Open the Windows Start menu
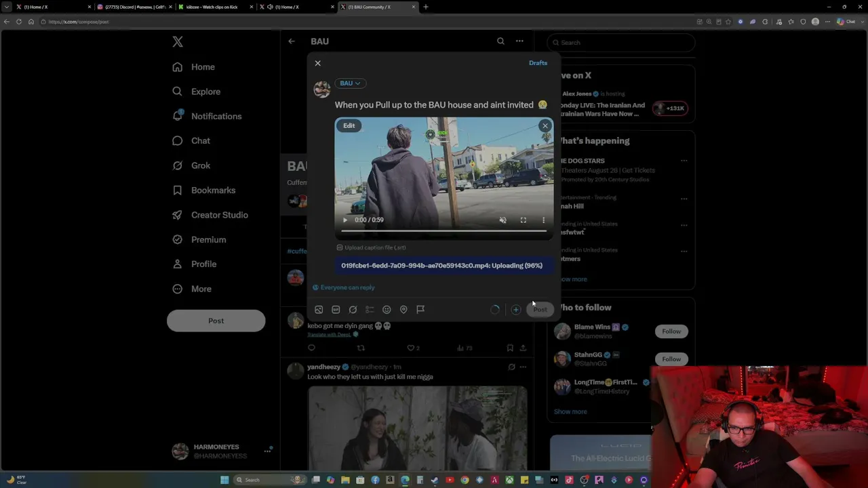Viewport: 868px width, 488px height. point(224,480)
